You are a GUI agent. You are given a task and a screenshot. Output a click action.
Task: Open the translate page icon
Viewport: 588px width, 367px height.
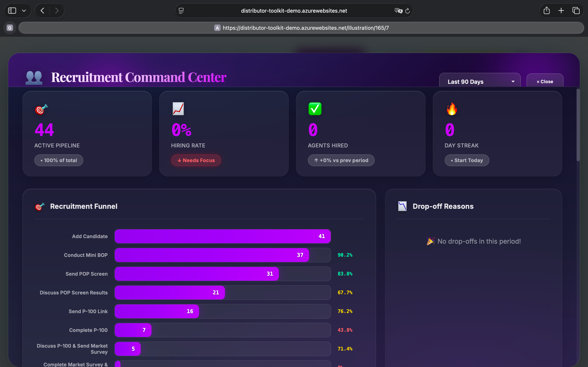pyautogui.click(x=398, y=11)
